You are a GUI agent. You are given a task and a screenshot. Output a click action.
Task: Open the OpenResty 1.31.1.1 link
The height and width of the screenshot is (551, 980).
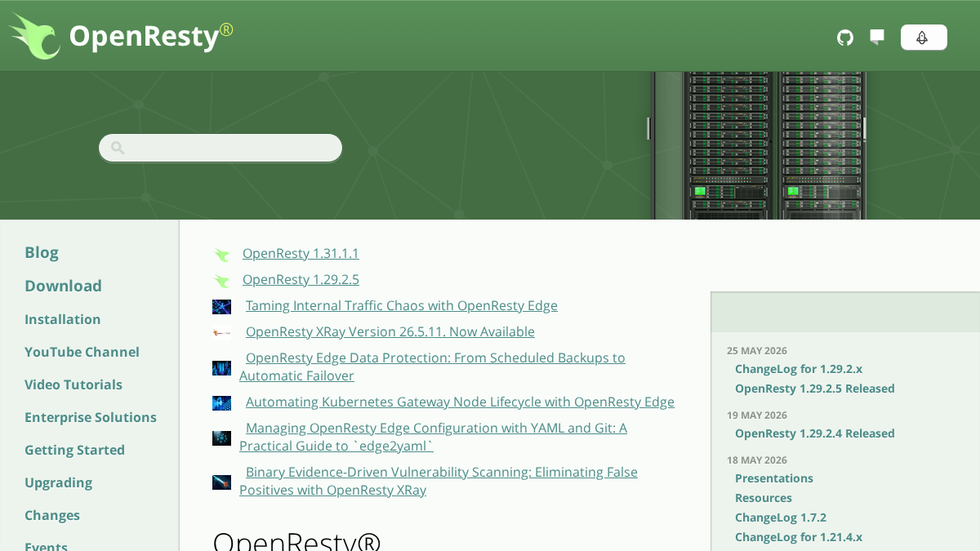point(301,253)
